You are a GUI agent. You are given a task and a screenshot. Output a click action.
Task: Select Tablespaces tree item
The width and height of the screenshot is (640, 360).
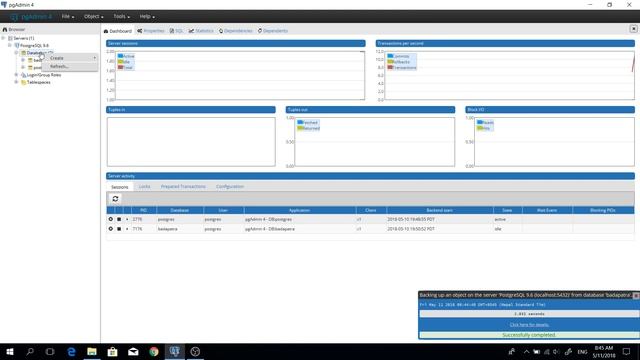[39, 82]
